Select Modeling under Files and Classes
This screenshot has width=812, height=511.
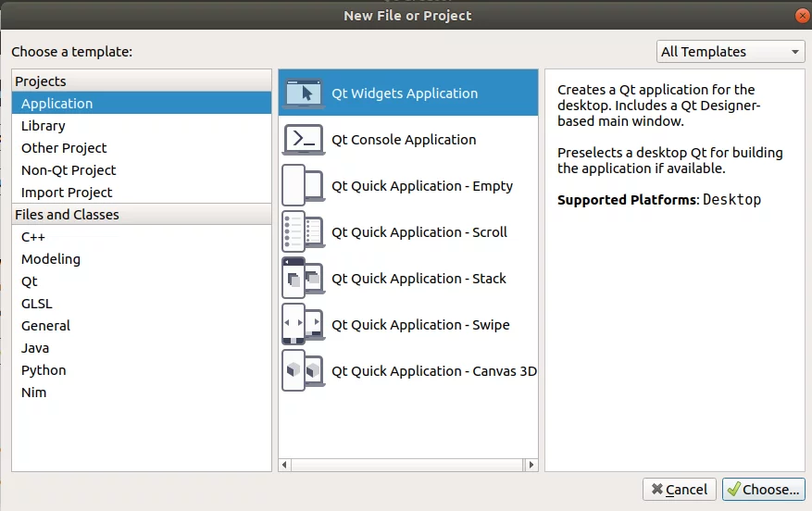[x=142, y=259]
